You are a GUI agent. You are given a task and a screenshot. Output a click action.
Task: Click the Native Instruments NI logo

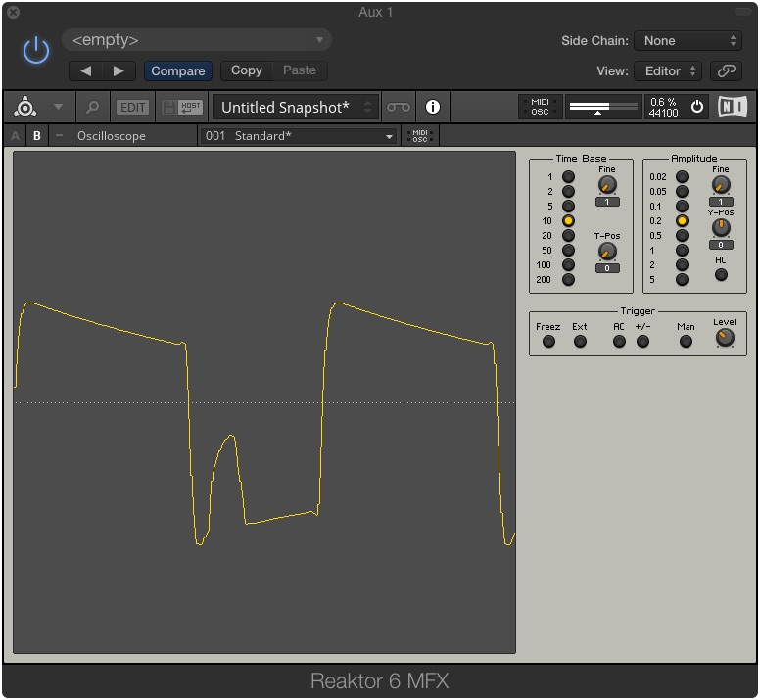[x=732, y=107]
